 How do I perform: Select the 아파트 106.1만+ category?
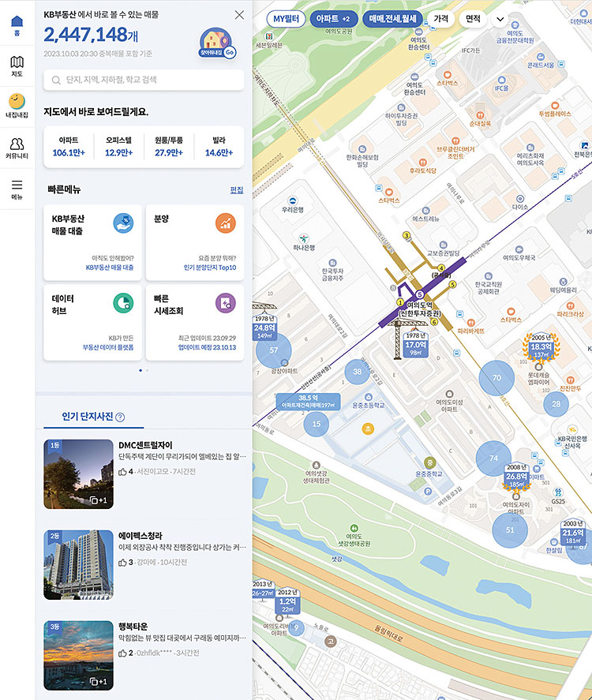[x=69, y=147]
